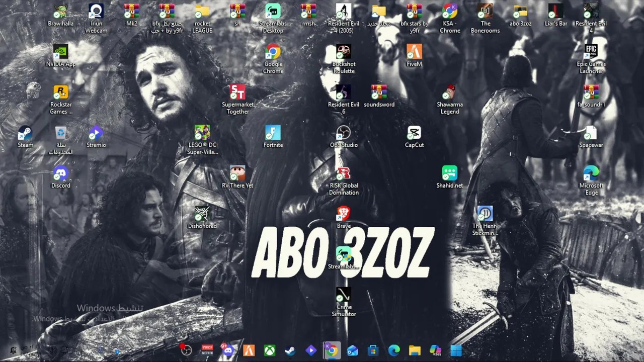
Task: Open Edge from the taskbar
Action: [x=394, y=350]
